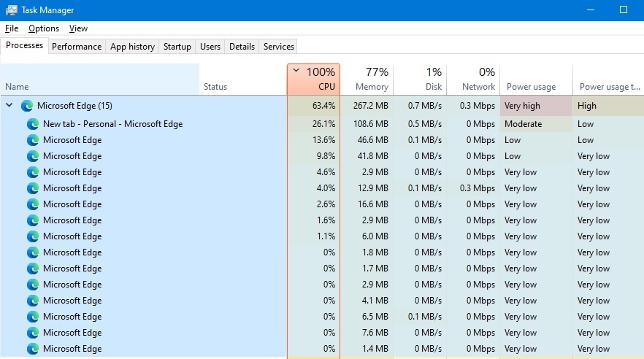Select the Processes tab
The image size is (644, 359).
click(x=24, y=45)
